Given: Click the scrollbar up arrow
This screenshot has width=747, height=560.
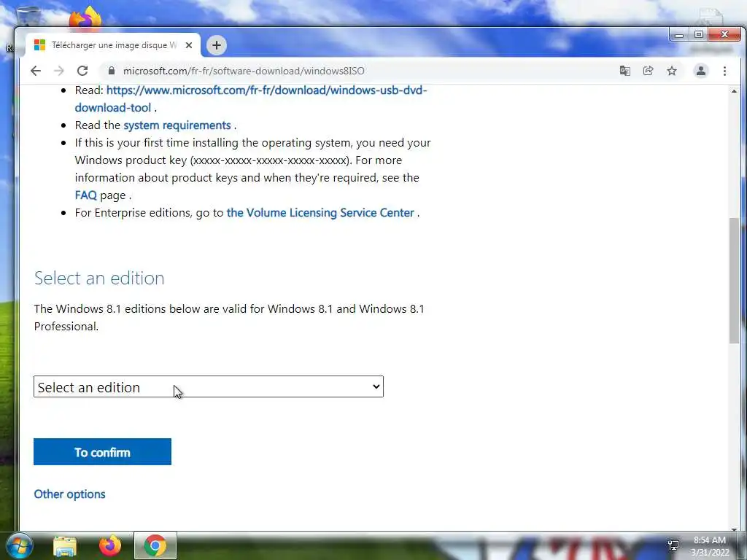Looking at the screenshot, I should [x=734, y=91].
